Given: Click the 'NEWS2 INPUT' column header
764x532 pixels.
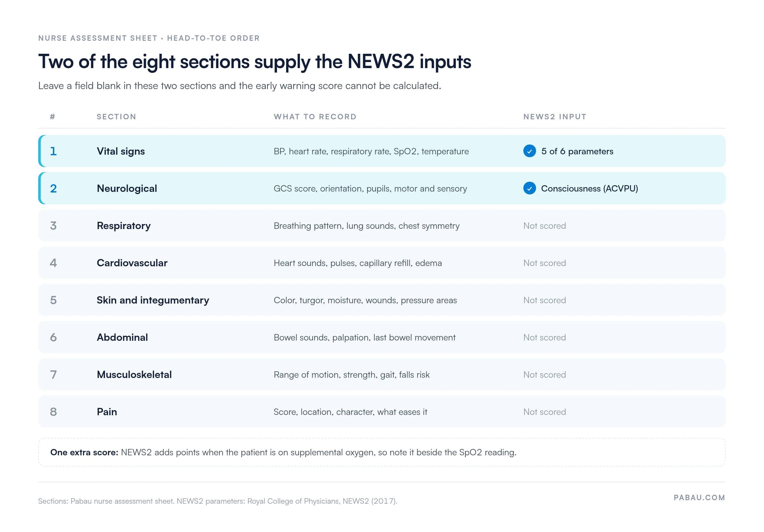Looking at the screenshot, I should point(555,117).
